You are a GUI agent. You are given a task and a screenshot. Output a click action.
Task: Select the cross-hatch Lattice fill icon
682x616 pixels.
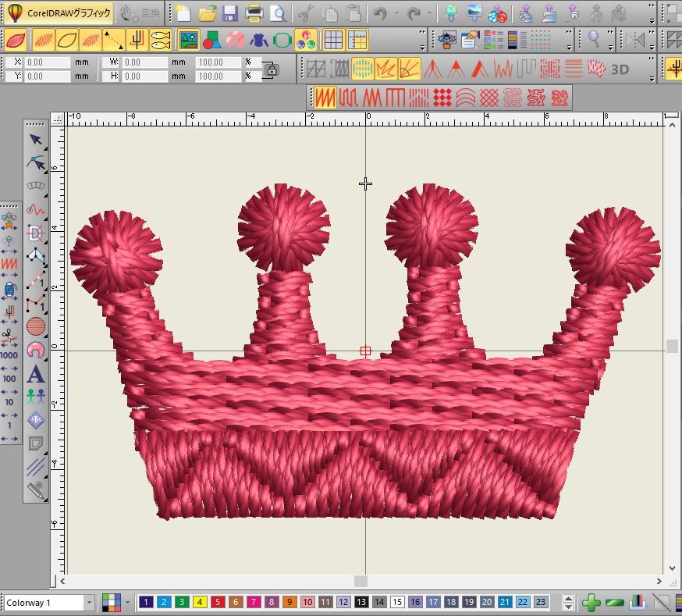point(489,98)
